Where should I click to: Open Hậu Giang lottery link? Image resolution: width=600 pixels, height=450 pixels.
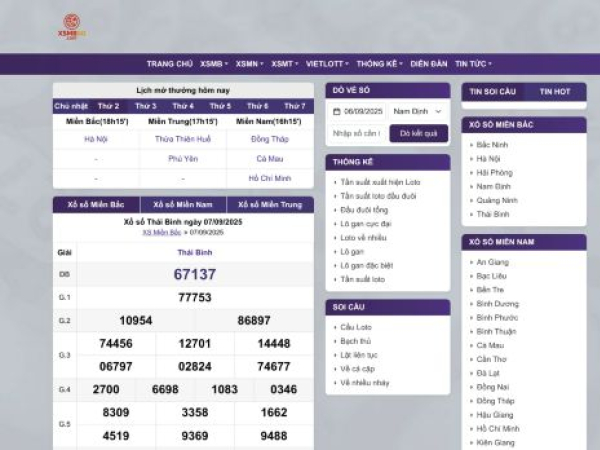495,415
